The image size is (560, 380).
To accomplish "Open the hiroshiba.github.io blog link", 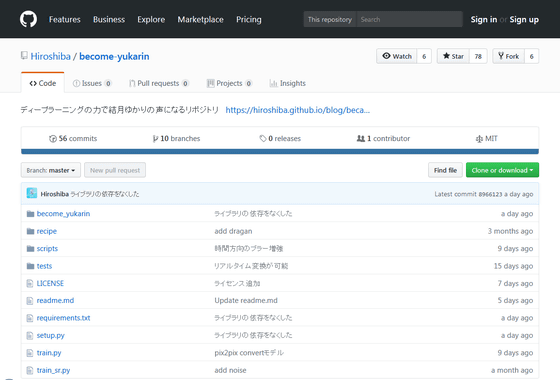I will (x=298, y=110).
